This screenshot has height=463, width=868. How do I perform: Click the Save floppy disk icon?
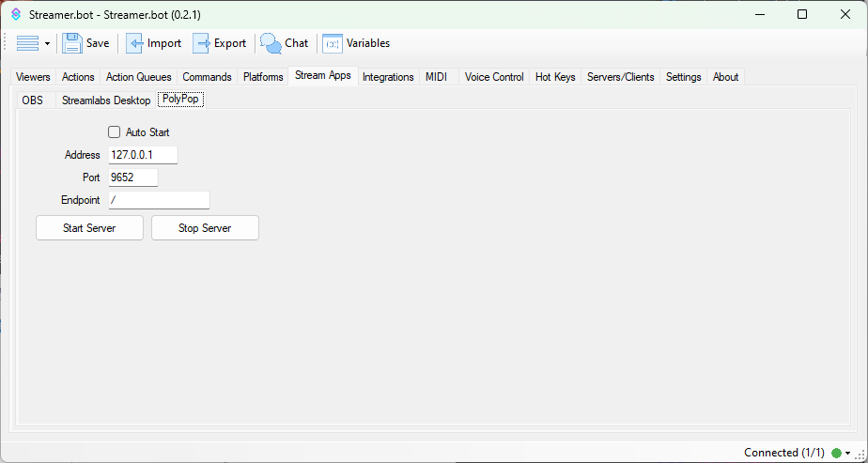pyautogui.click(x=72, y=43)
